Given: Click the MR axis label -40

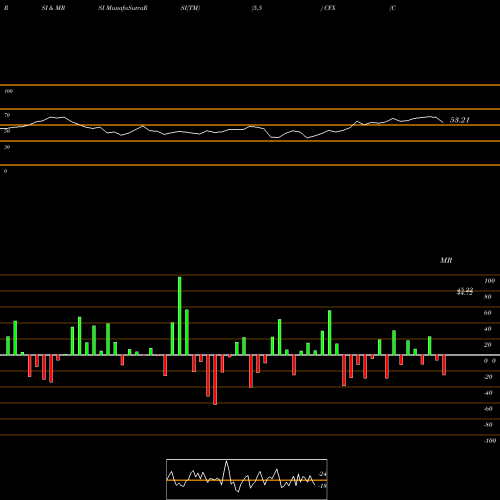Looking at the screenshot, I should (x=488, y=393).
